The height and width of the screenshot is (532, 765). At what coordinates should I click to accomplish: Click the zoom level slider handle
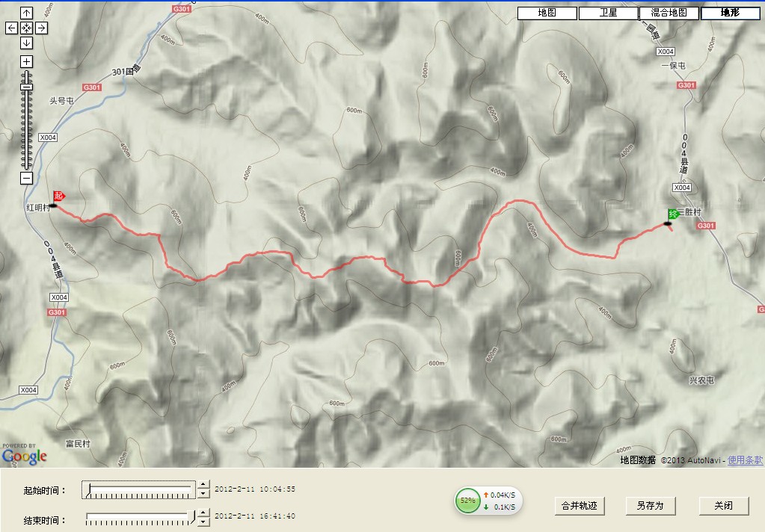26,87
